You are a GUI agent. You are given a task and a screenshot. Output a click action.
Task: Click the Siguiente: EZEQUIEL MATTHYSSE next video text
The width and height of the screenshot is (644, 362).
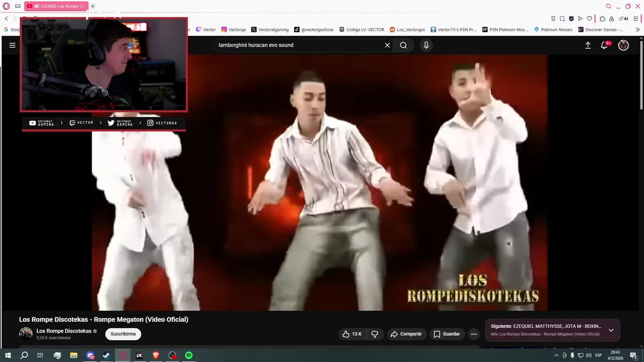point(546,326)
